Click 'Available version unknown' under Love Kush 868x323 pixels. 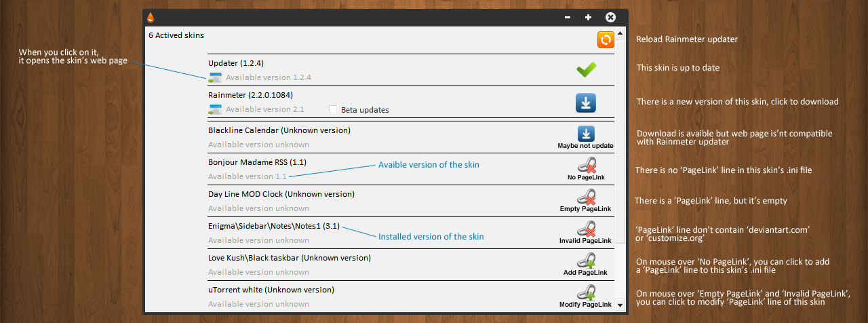(258, 272)
